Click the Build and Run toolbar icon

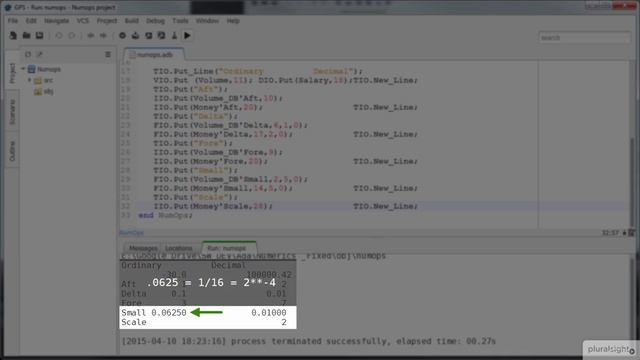pos(162,36)
